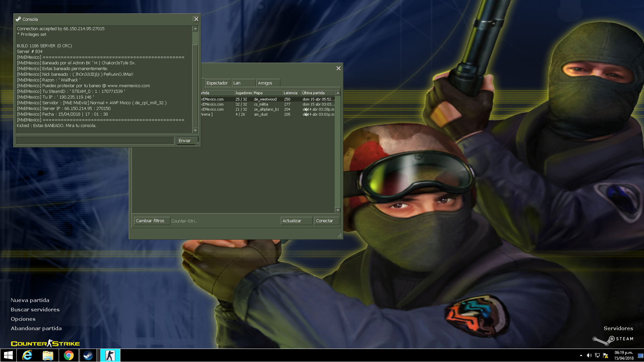Select the cs_militia server row
Viewport: 644px width, 362px height.
pyautogui.click(x=268, y=104)
